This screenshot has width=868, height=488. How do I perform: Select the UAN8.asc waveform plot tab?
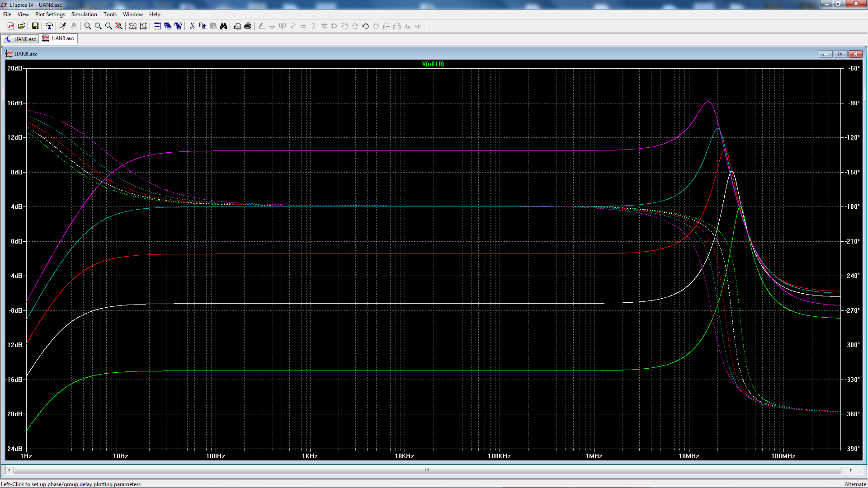pyautogui.click(x=59, y=38)
